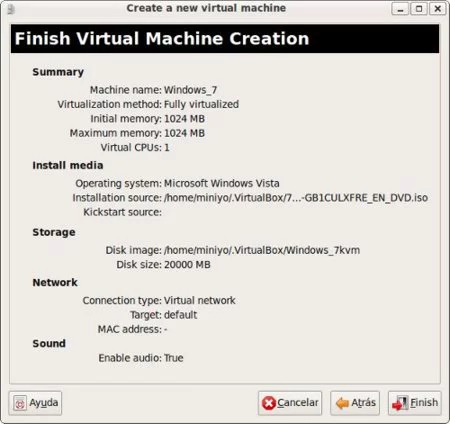Viewport: 450px width, 424px height.
Task: Click the orange back arrow icon
Action: coord(342,403)
